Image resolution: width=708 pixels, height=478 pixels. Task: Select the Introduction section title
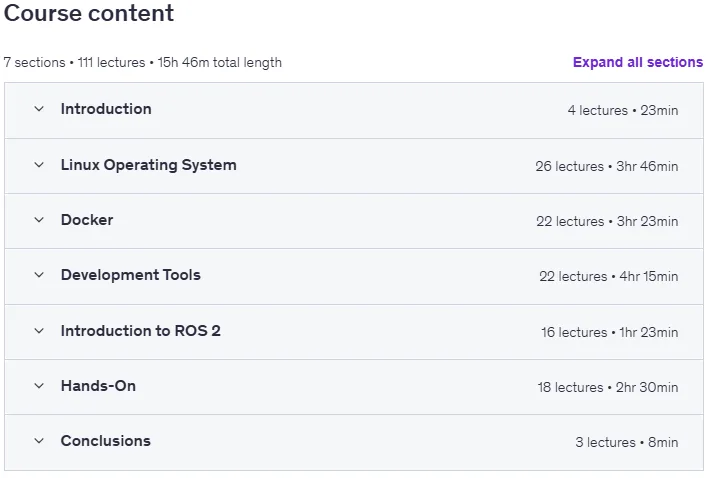pos(106,109)
